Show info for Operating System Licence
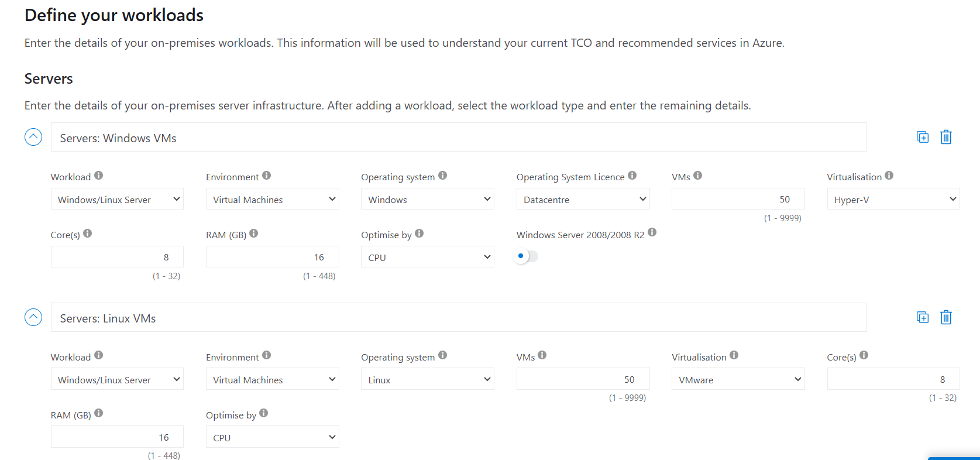Image resolution: width=980 pixels, height=460 pixels. (x=632, y=176)
